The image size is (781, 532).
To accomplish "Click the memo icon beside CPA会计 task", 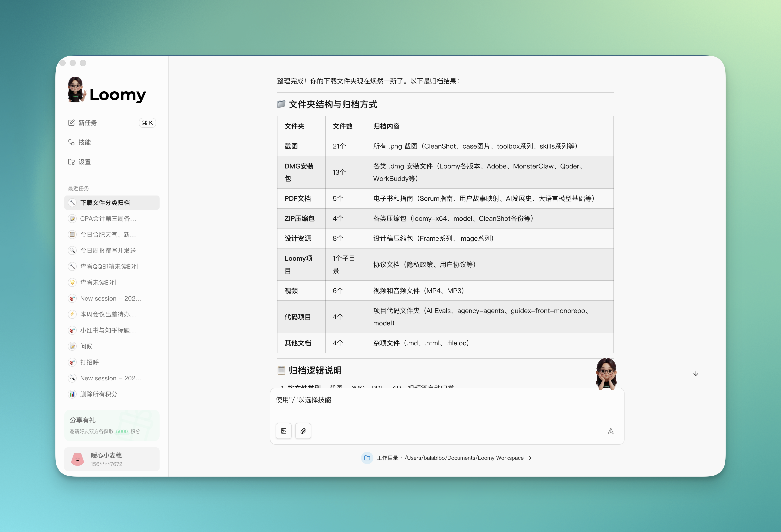I will click(x=73, y=218).
